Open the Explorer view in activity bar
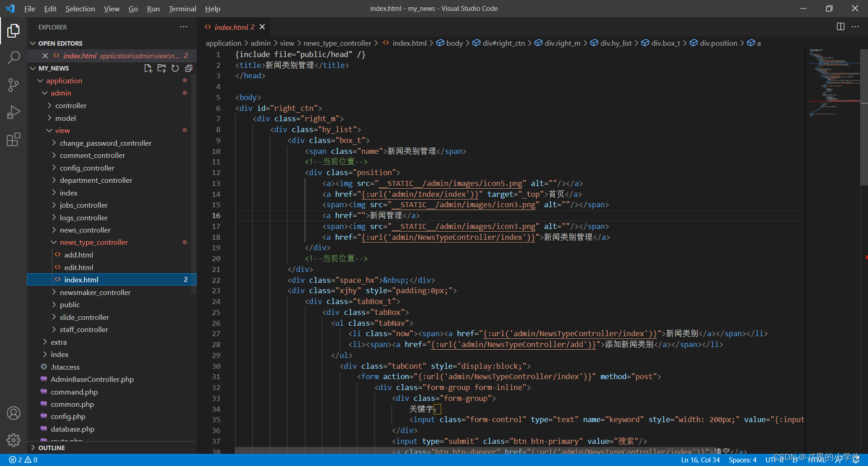 click(14, 31)
